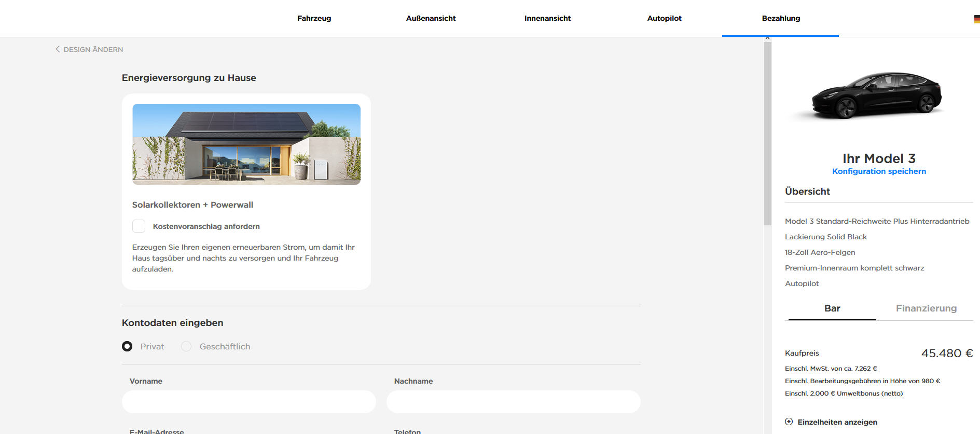Click the black Model 3 car image
The width and height of the screenshot is (980, 434).
coord(876,95)
